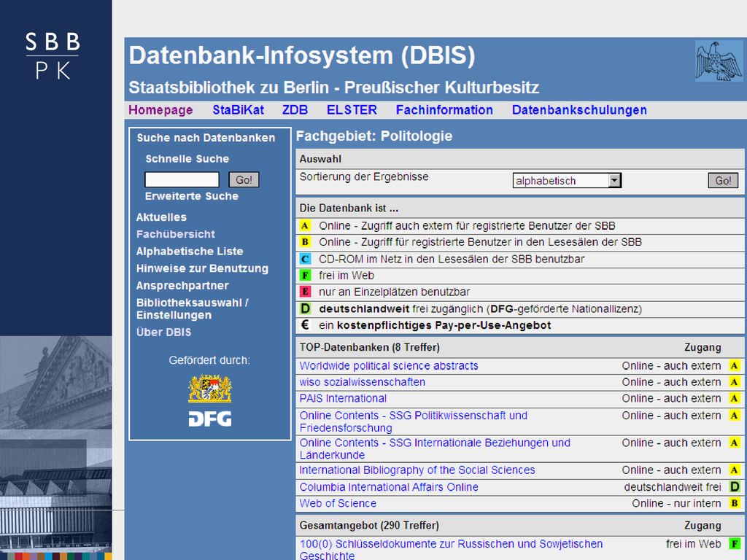Open ZDB in the navigation bar
The image size is (747, 560).
click(295, 110)
